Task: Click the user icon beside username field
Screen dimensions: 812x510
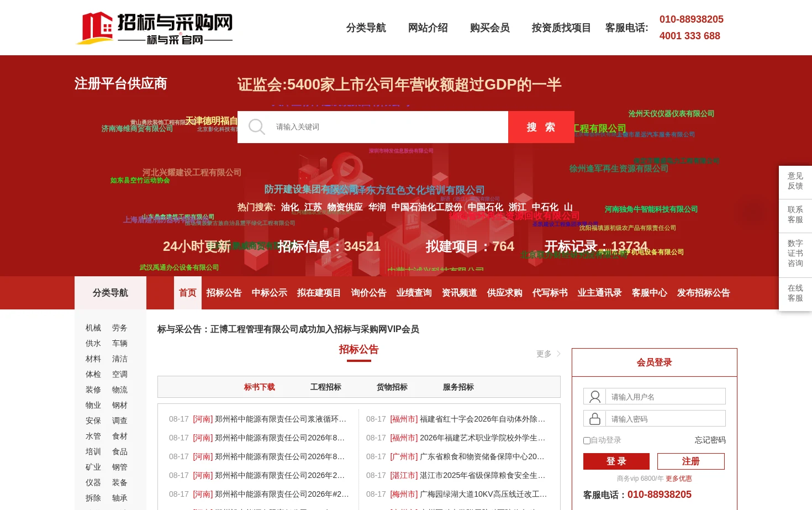Action: pyautogui.click(x=595, y=397)
